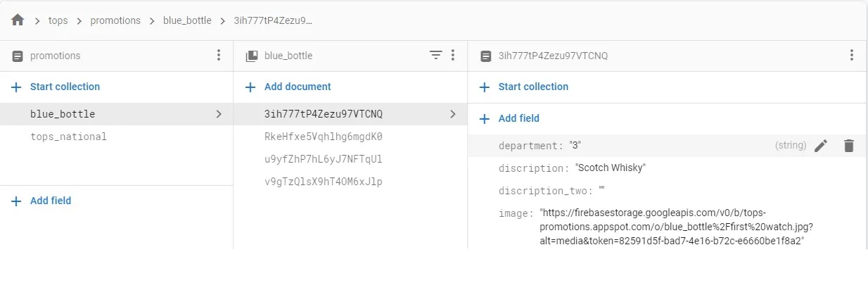Navigate to tops in breadcrumb
This screenshot has width=868, height=283.
tap(58, 20)
